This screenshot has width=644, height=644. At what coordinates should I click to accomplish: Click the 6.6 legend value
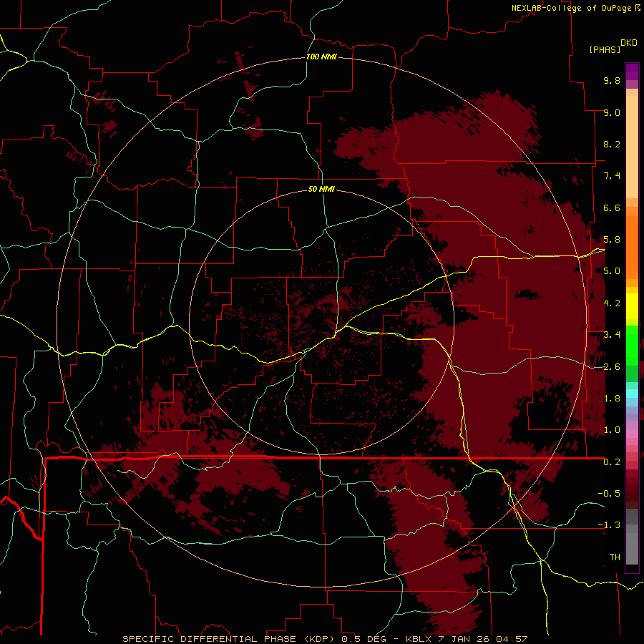612,208
